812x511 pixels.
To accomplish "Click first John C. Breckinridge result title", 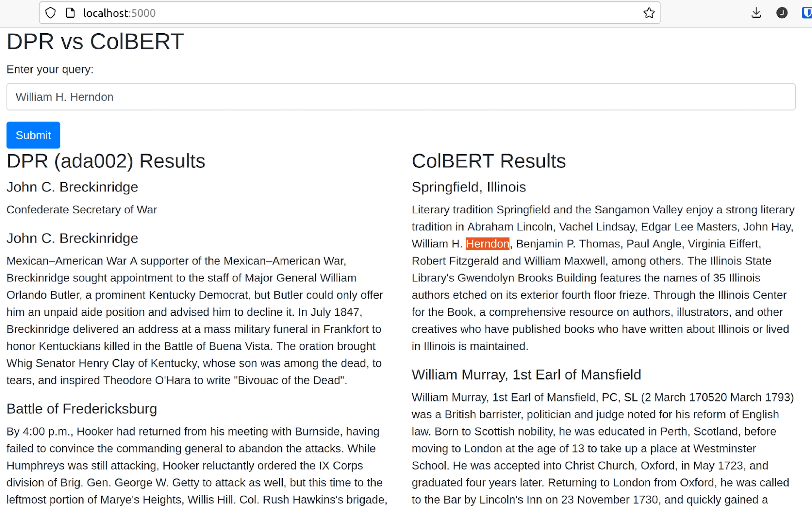I will tap(72, 187).
